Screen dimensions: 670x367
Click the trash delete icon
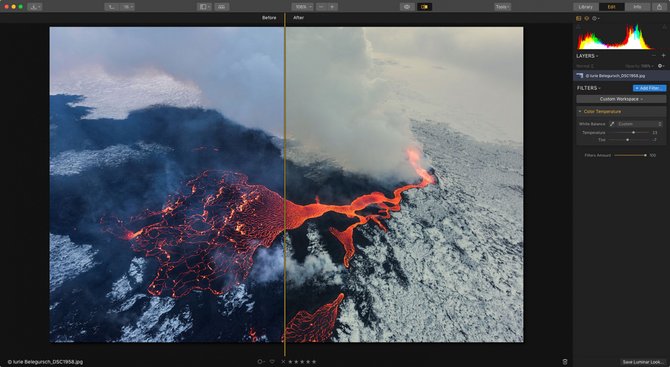(x=565, y=361)
